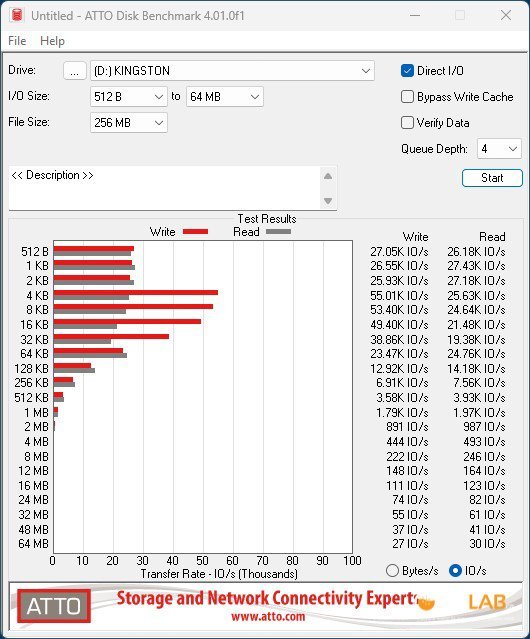This screenshot has height=639, width=530.
Task: Minimize the ATTO Disk Benchmark window
Action: tap(415, 15)
